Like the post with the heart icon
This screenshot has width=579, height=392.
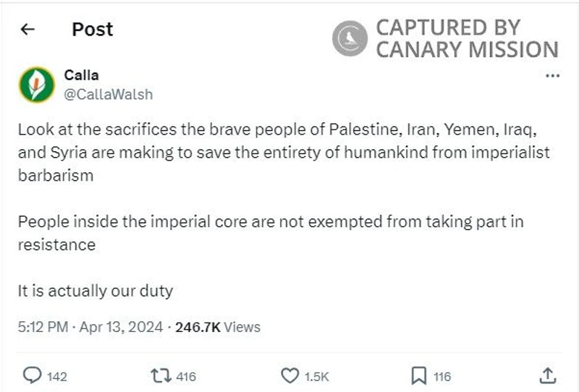tap(289, 375)
